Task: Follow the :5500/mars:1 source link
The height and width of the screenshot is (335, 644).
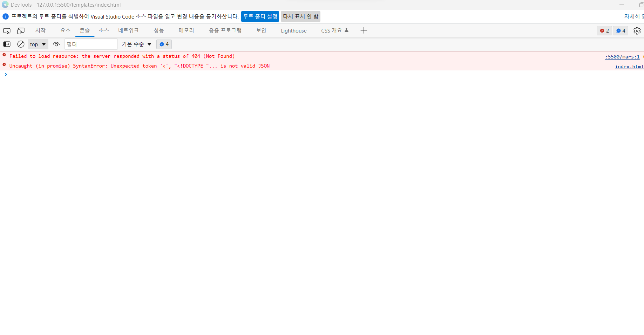Action: [x=622, y=57]
